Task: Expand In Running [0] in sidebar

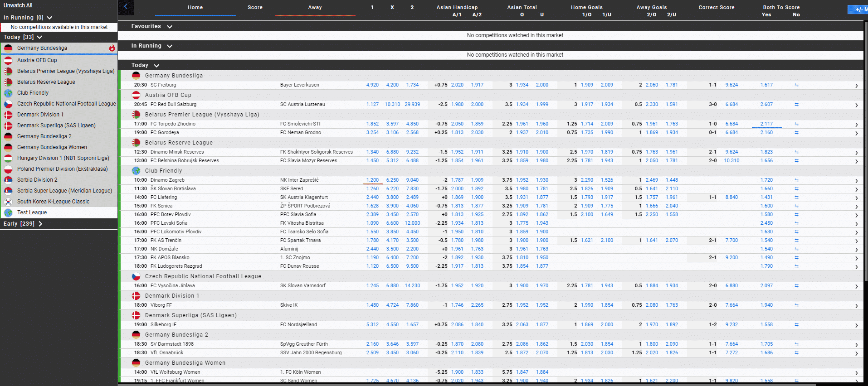Action: coord(49,18)
